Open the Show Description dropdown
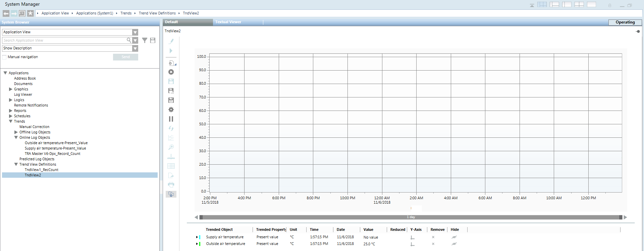The image size is (644, 251). [135, 48]
